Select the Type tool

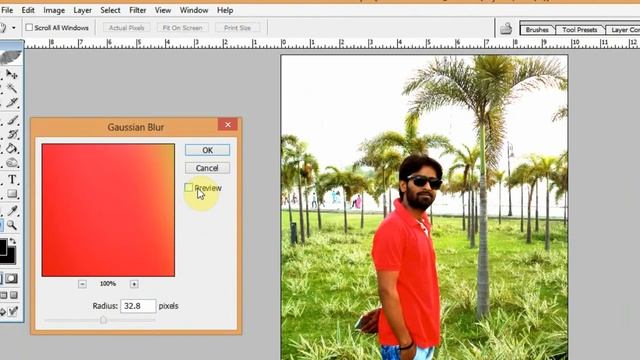click(12, 179)
